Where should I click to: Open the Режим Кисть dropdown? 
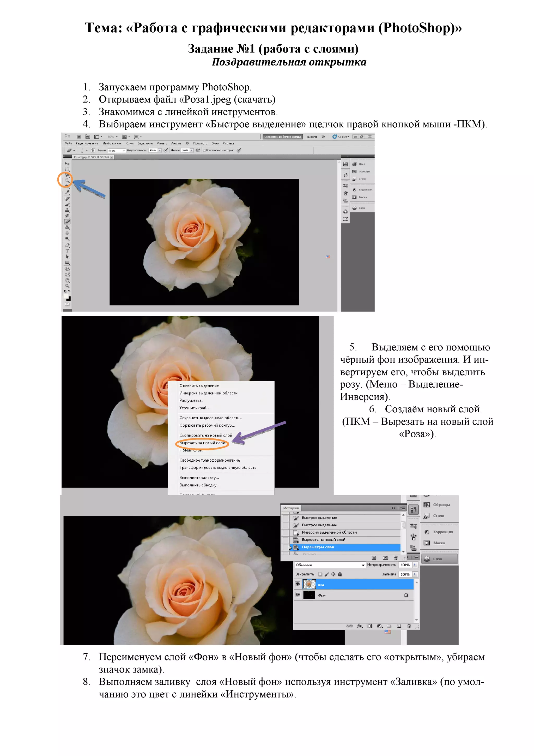(117, 151)
